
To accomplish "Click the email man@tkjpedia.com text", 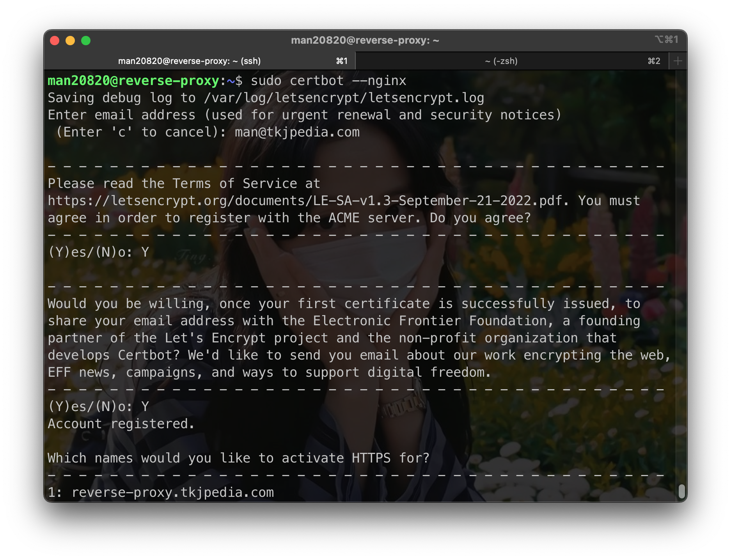I will click(297, 132).
